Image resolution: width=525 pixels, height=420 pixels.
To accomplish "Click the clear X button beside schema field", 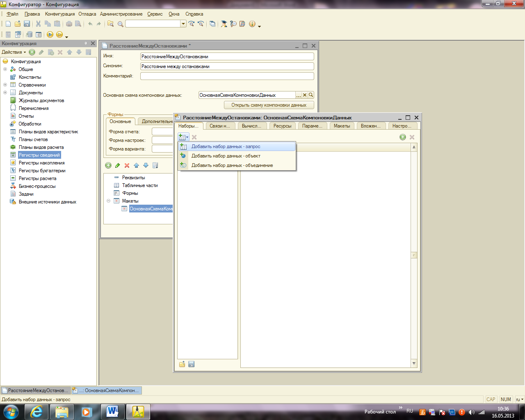I will [x=305, y=95].
